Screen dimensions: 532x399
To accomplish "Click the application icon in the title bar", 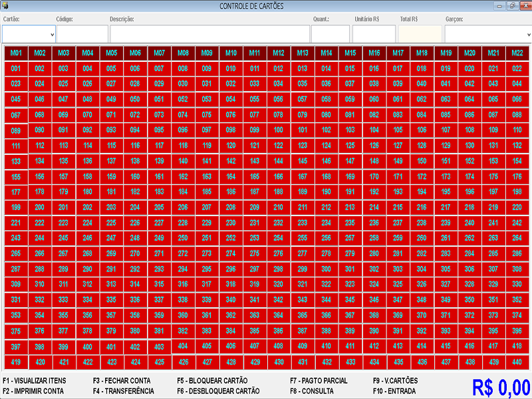I will tap(5, 5).
